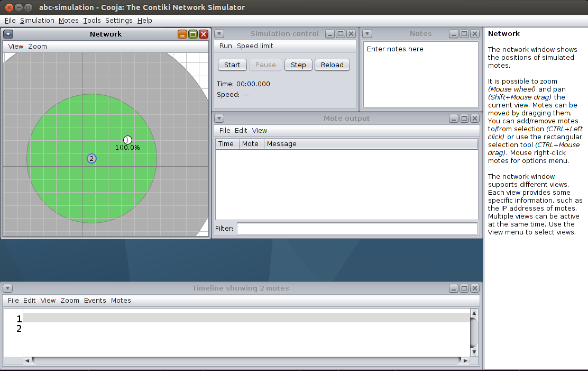Viewport: 588px width, 371px height.
Task: Maximize the Cooja application window
Action: click(28, 7)
